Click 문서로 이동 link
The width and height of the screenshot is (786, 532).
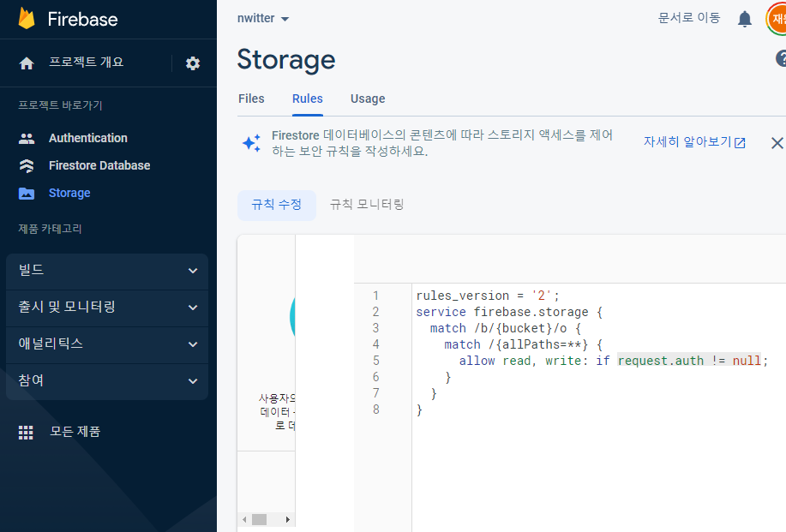pos(689,18)
